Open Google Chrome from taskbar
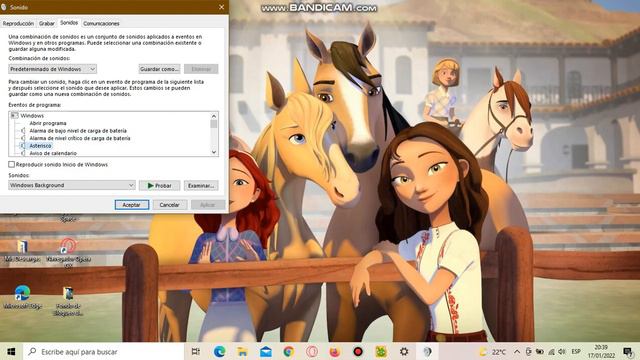This screenshot has width=640, height=360. point(289,351)
